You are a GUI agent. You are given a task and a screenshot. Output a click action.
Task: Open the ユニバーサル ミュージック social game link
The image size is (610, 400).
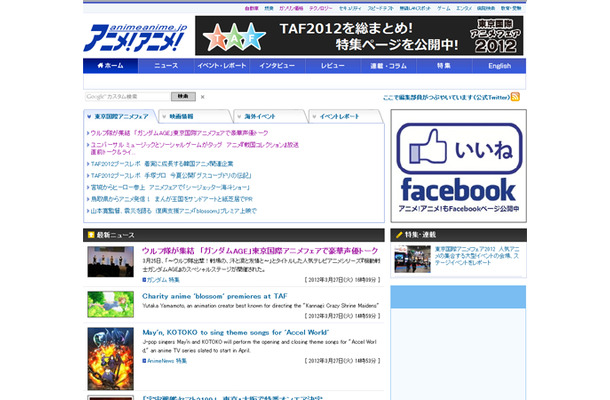[x=195, y=148]
